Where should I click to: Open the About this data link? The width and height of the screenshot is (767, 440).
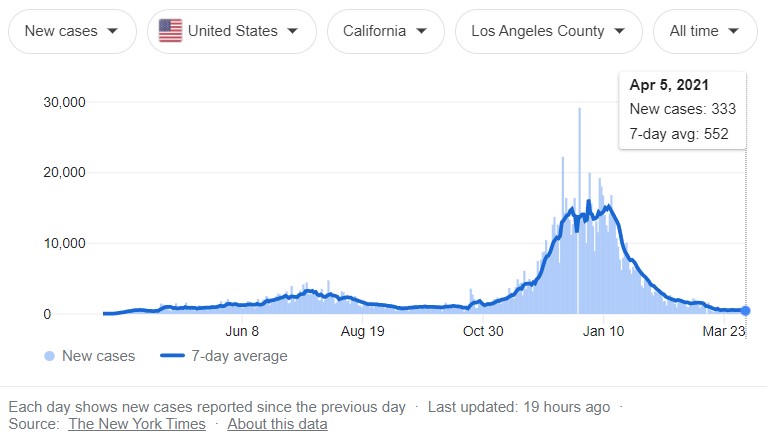click(277, 424)
